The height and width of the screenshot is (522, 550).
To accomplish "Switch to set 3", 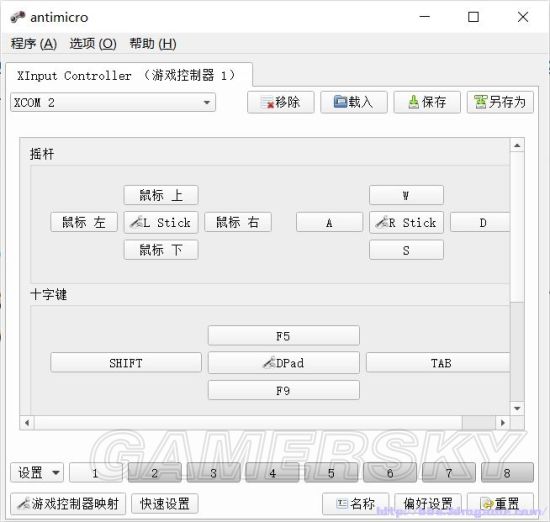I will click(x=214, y=473).
